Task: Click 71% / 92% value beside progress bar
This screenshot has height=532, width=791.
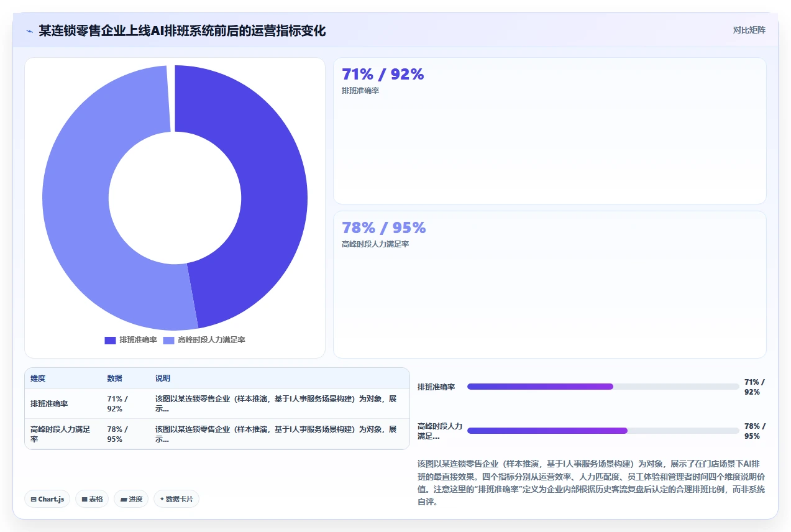Action: pos(754,387)
